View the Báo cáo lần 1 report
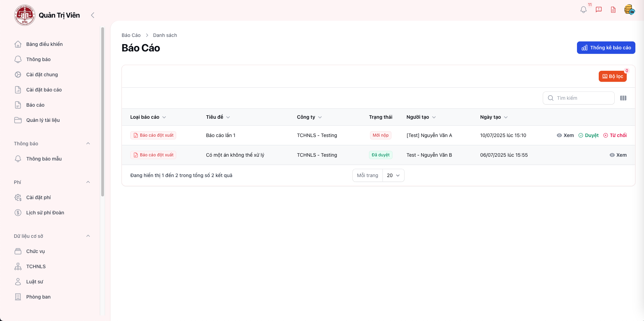Viewport: 644px width, 321px height. coord(565,135)
